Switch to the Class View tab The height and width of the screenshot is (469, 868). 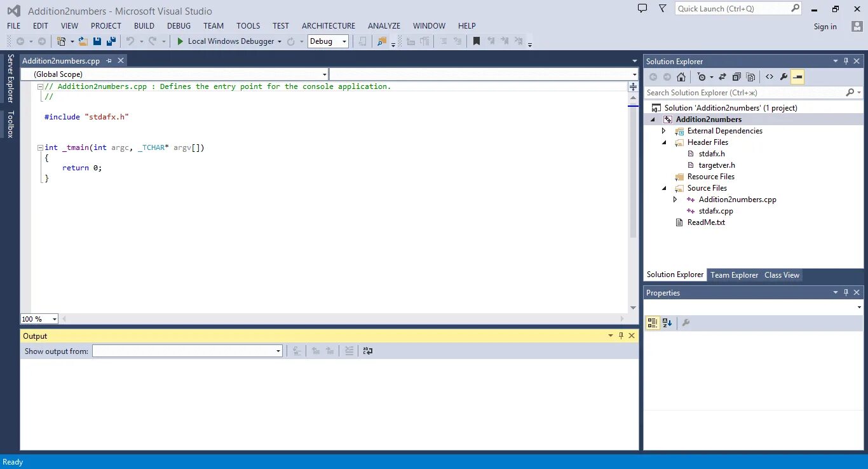(782, 275)
